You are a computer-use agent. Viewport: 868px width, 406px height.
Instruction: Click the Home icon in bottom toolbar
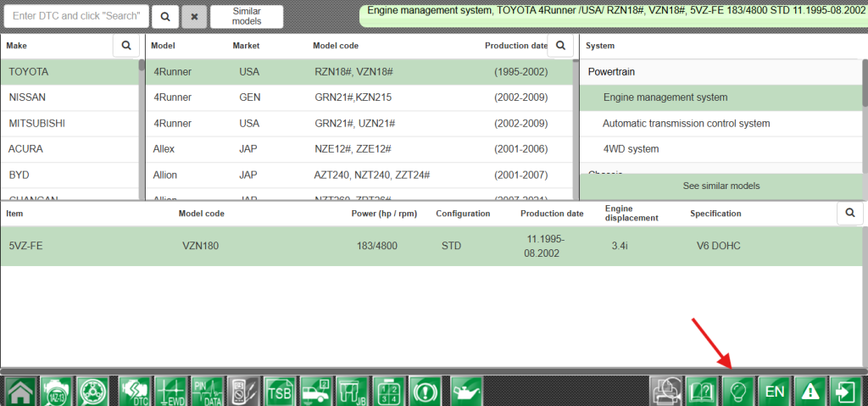20,392
